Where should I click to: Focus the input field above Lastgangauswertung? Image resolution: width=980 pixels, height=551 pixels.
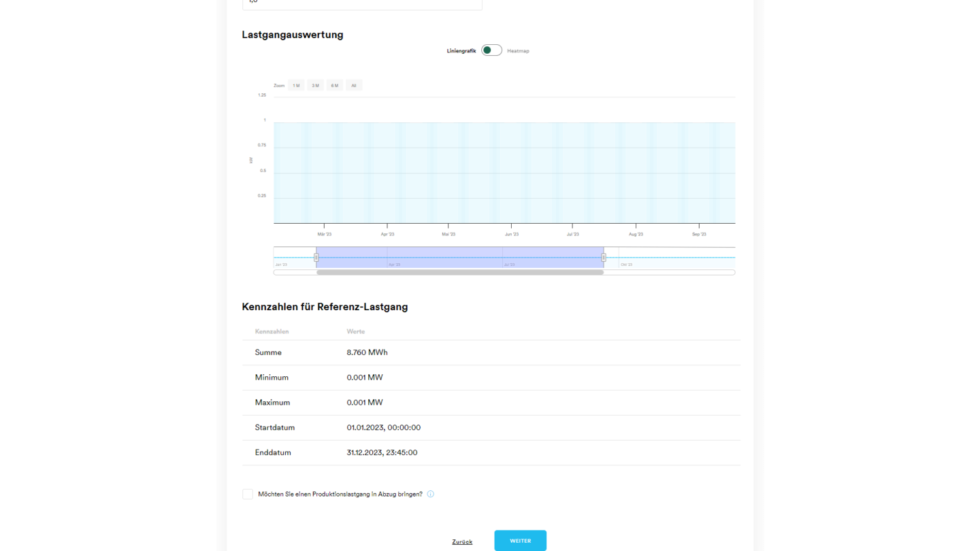click(362, 3)
